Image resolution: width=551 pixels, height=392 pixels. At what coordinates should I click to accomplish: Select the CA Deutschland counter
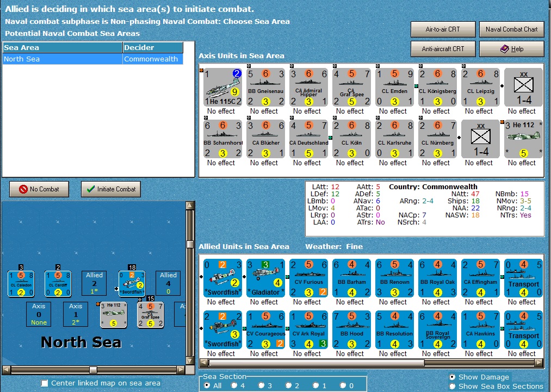(x=308, y=139)
